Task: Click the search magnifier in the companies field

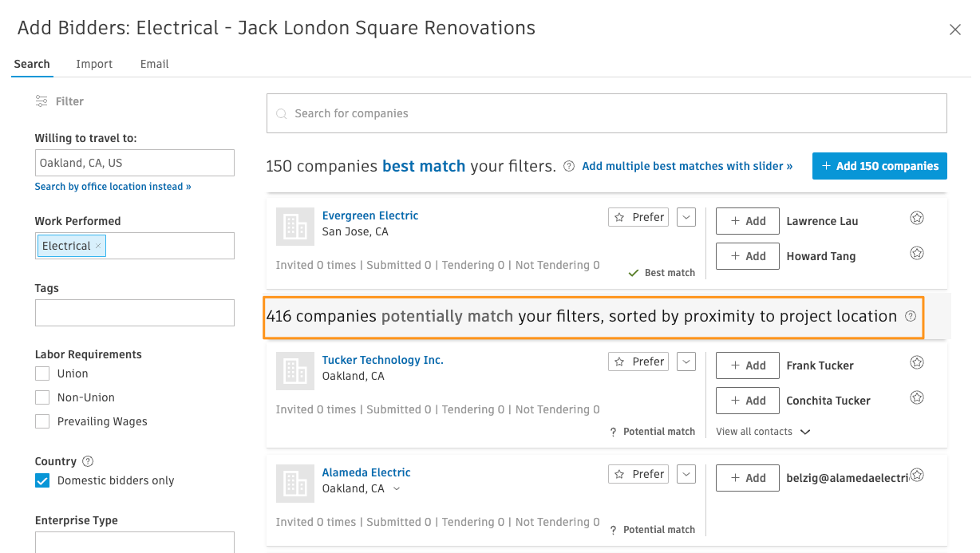Action: pos(282,113)
